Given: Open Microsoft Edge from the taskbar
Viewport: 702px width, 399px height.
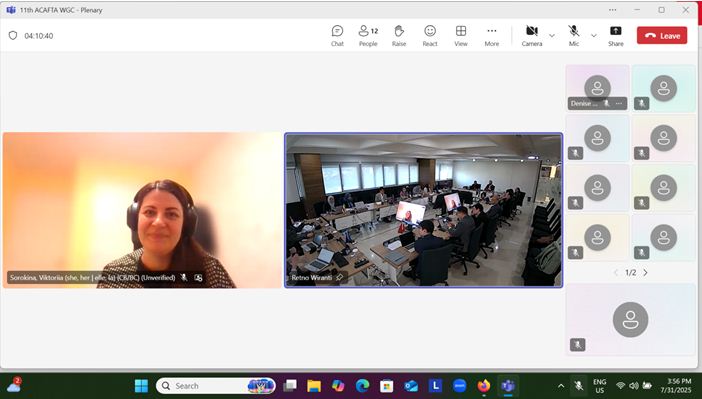Looking at the screenshot, I should click(x=362, y=386).
